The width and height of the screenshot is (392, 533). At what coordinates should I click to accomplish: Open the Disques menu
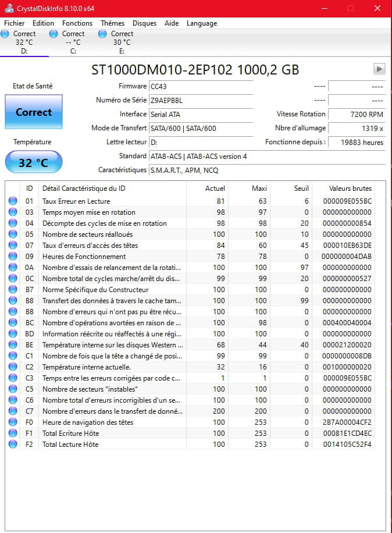point(144,23)
